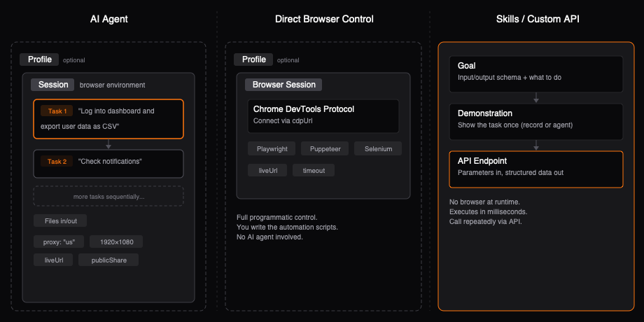This screenshot has width=644, height=322.
Task: Click the Goal card title
Action: point(467,66)
